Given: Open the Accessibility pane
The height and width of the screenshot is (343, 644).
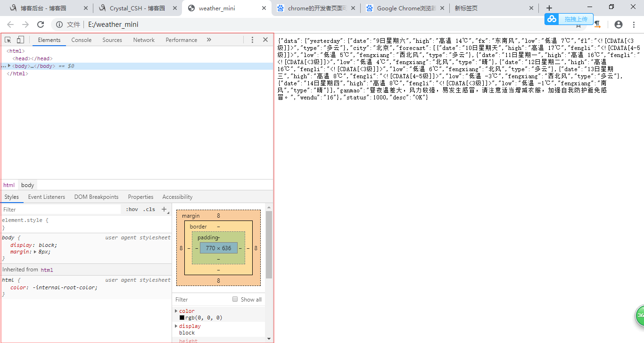Looking at the screenshot, I should [x=177, y=197].
